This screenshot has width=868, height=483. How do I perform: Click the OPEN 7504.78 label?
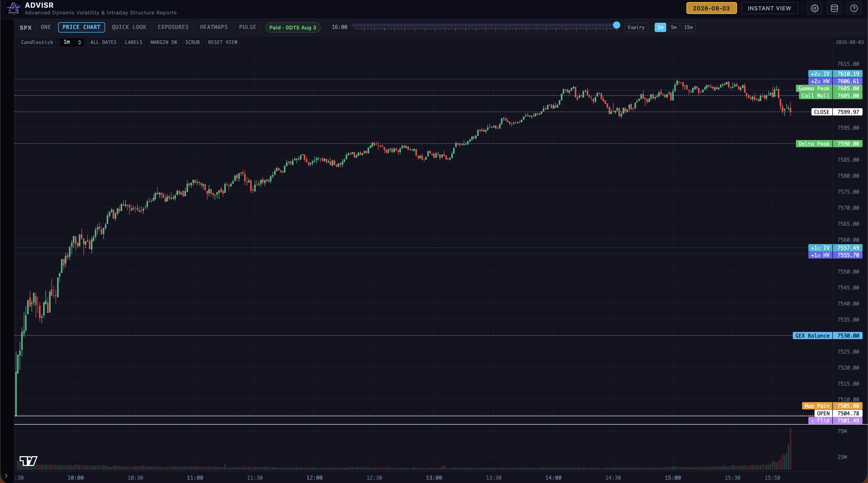point(838,413)
